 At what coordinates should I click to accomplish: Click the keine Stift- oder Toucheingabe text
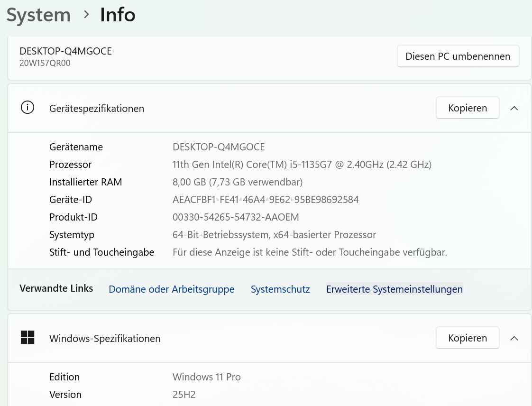310,252
